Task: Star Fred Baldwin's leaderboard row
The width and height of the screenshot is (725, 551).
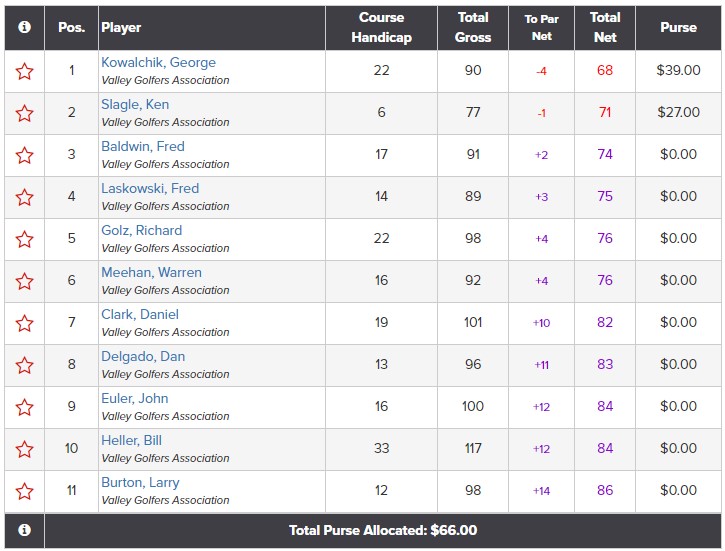Action: tap(25, 155)
